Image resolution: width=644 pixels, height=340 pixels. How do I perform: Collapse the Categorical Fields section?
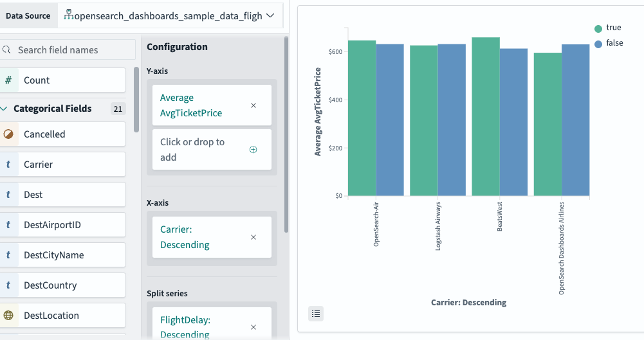[4, 109]
